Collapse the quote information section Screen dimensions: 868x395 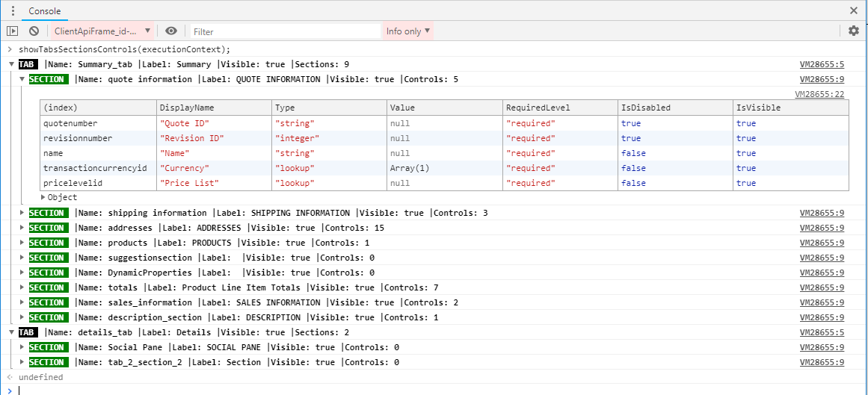(22, 79)
